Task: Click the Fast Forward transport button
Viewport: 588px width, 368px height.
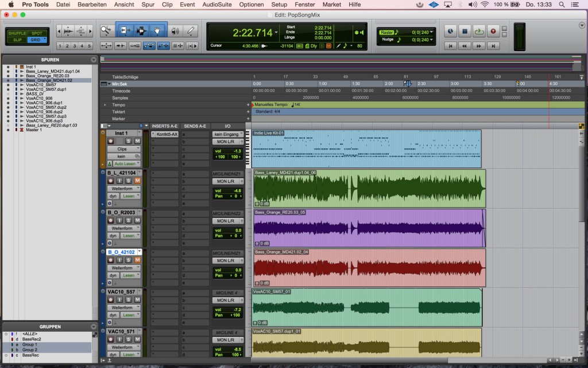Action: point(479,46)
